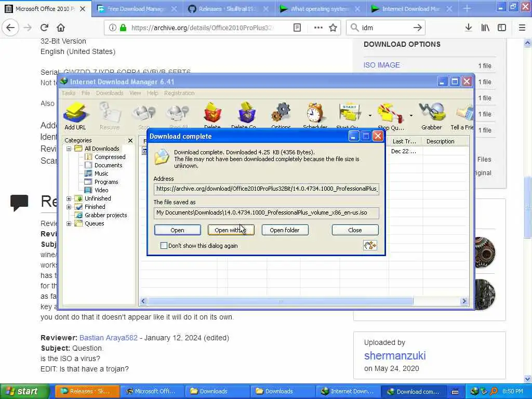Image resolution: width=532 pixels, height=399 pixels.
Task: Toggle reader view icon in address bar
Action: tap(297, 28)
